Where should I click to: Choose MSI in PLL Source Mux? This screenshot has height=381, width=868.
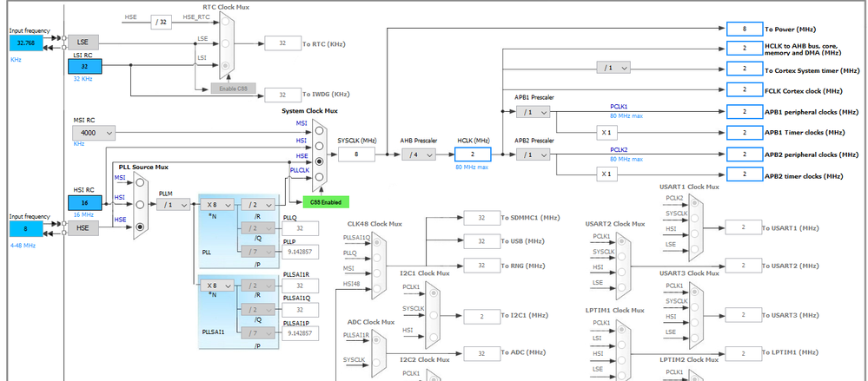click(x=140, y=182)
